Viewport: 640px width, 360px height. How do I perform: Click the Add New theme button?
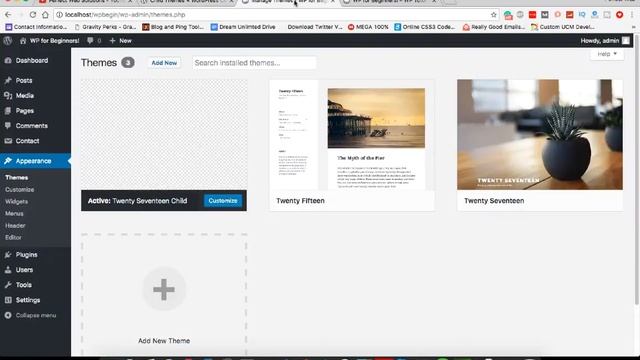click(x=164, y=63)
